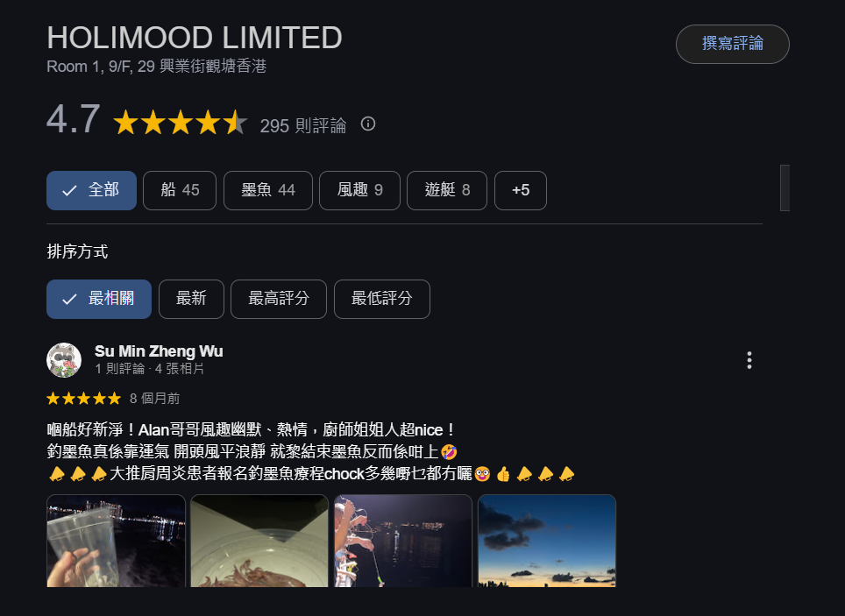
Task: Open Su Min Zheng Wu's profile link
Action: click(159, 351)
